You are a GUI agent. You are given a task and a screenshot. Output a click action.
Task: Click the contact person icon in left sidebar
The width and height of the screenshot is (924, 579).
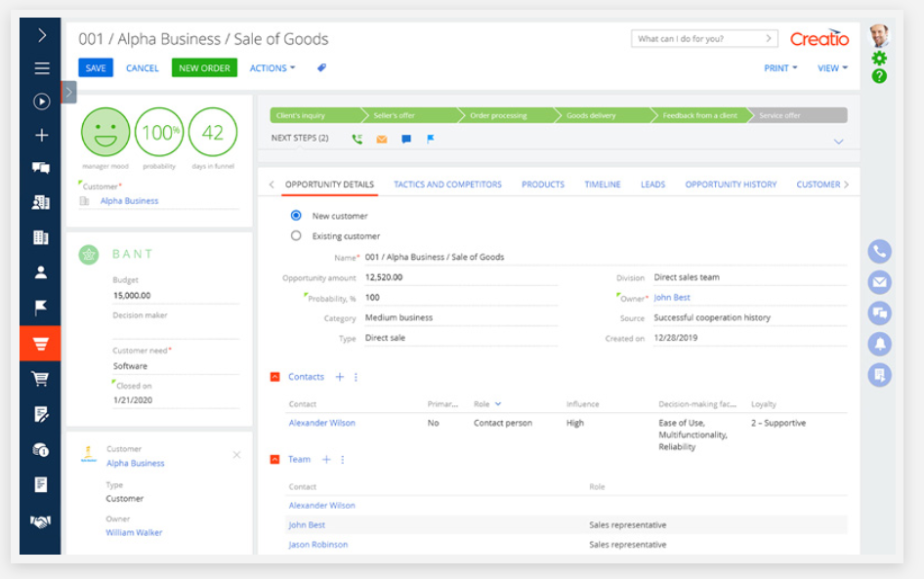[x=39, y=272]
